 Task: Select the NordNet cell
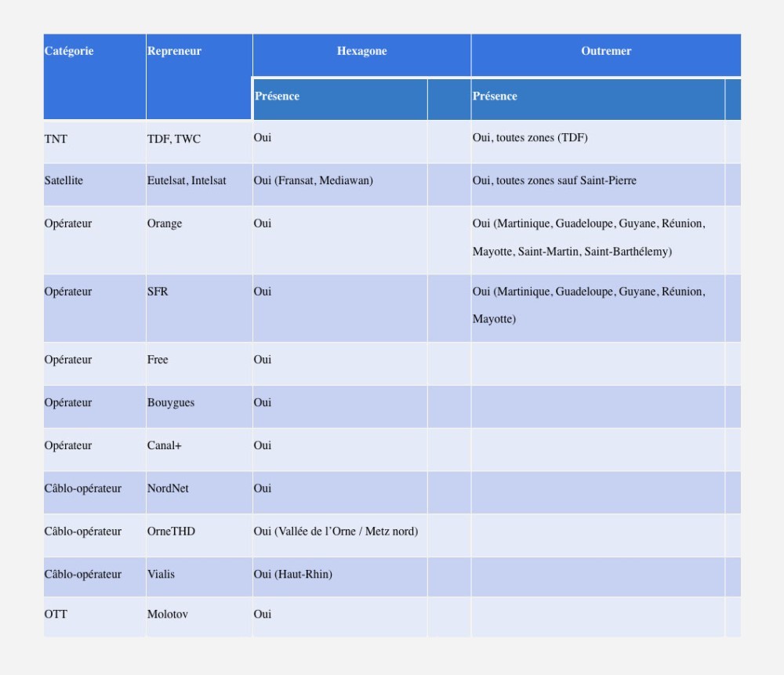[x=168, y=489]
